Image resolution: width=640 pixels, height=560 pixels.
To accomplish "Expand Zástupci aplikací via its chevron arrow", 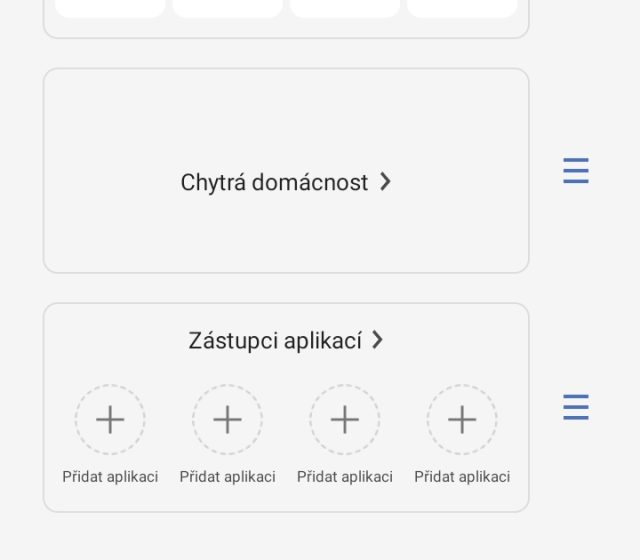I will (377, 340).
